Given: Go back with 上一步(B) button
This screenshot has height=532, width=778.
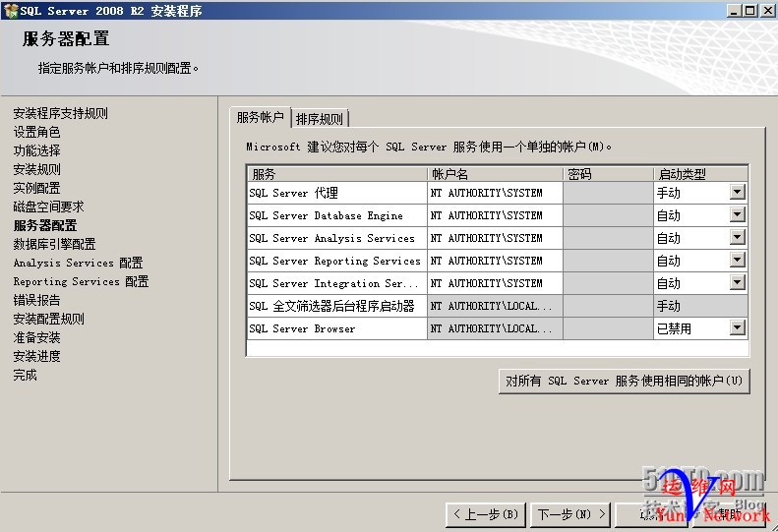Looking at the screenshot, I should 487,514.
